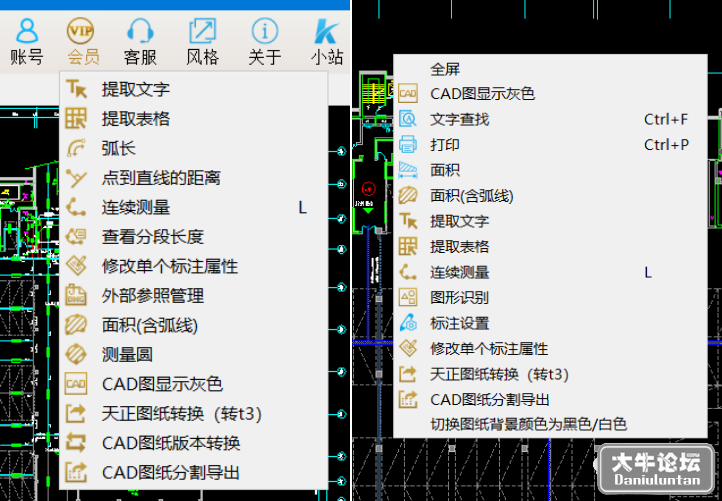Click the 小站 K icon
The image size is (722, 501).
point(327,42)
